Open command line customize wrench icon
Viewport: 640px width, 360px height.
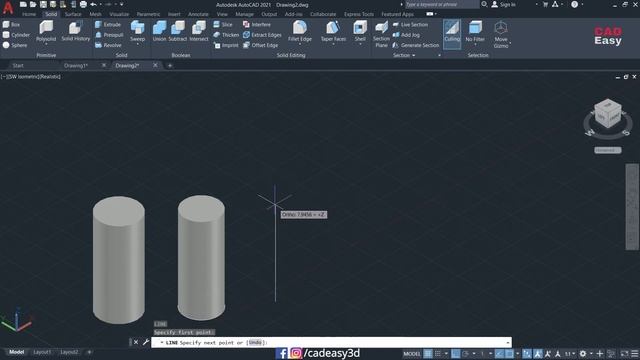click(x=146, y=342)
